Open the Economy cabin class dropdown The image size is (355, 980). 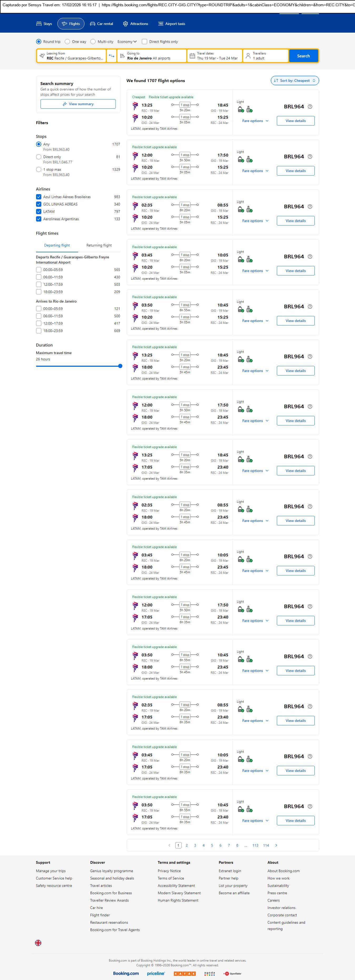click(x=127, y=42)
